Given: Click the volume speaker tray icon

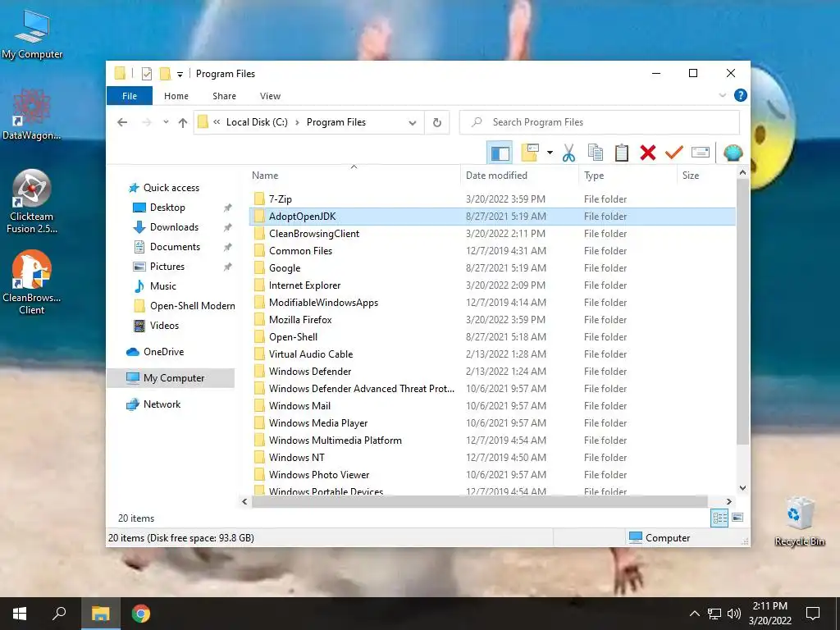Looking at the screenshot, I should (x=734, y=614).
